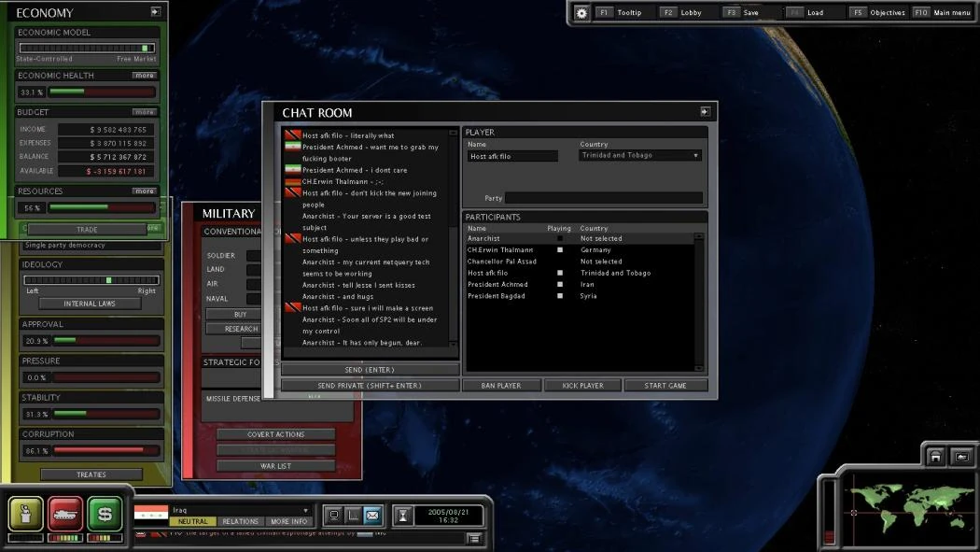The width and height of the screenshot is (980, 552).
Task: Open the graph chart icon in bottom bar
Action: (x=353, y=516)
